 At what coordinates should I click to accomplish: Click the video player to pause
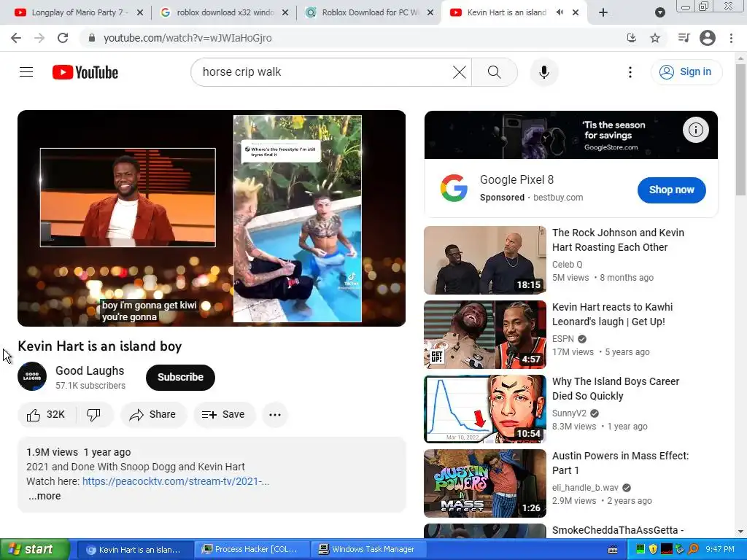coord(212,218)
